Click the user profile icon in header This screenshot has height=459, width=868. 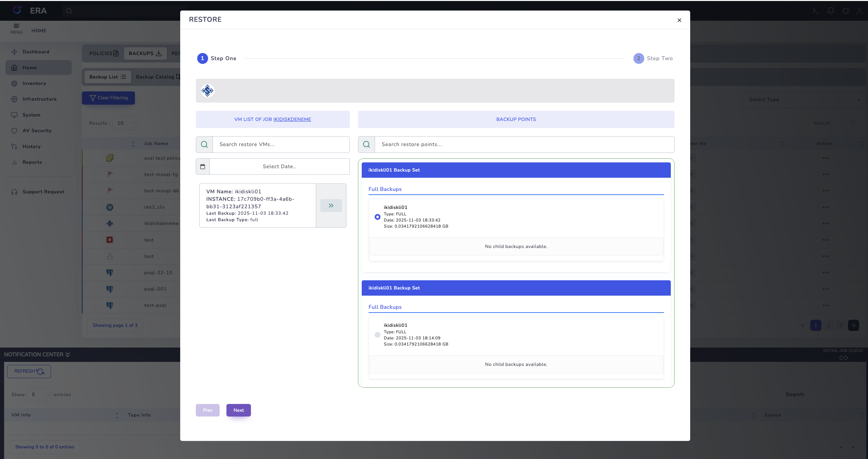pyautogui.click(x=860, y=11)
